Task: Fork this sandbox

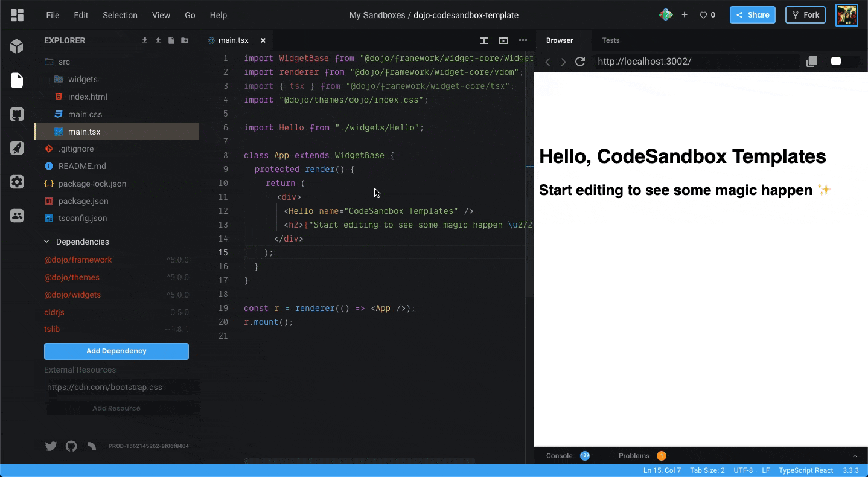Action: [805, 15]
